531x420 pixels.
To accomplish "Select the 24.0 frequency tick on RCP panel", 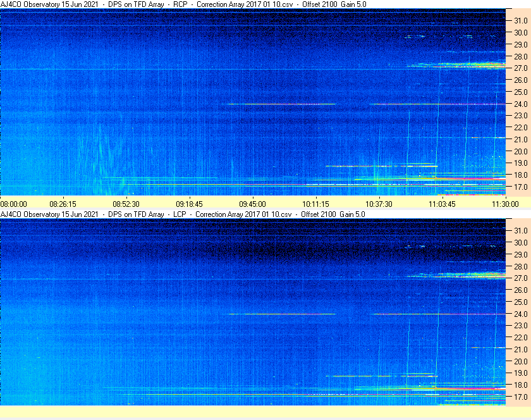I will point(520,104).
